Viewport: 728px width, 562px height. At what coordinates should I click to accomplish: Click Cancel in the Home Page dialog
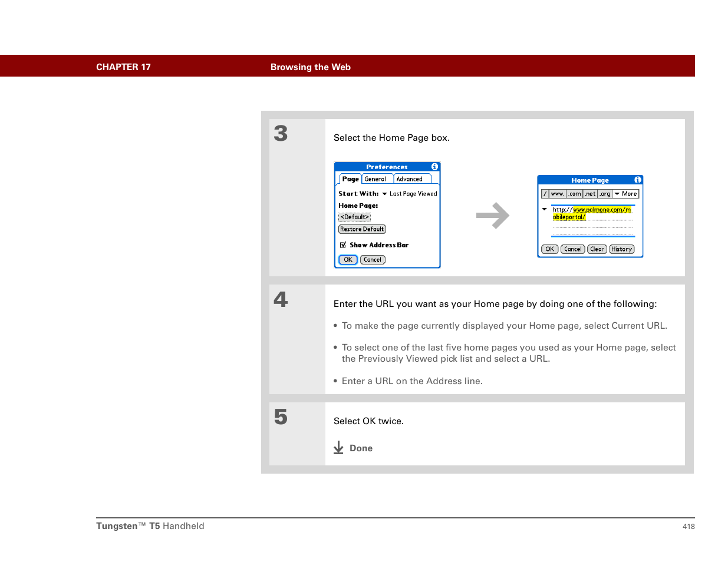pyautogui.click(x=573, y=249)
